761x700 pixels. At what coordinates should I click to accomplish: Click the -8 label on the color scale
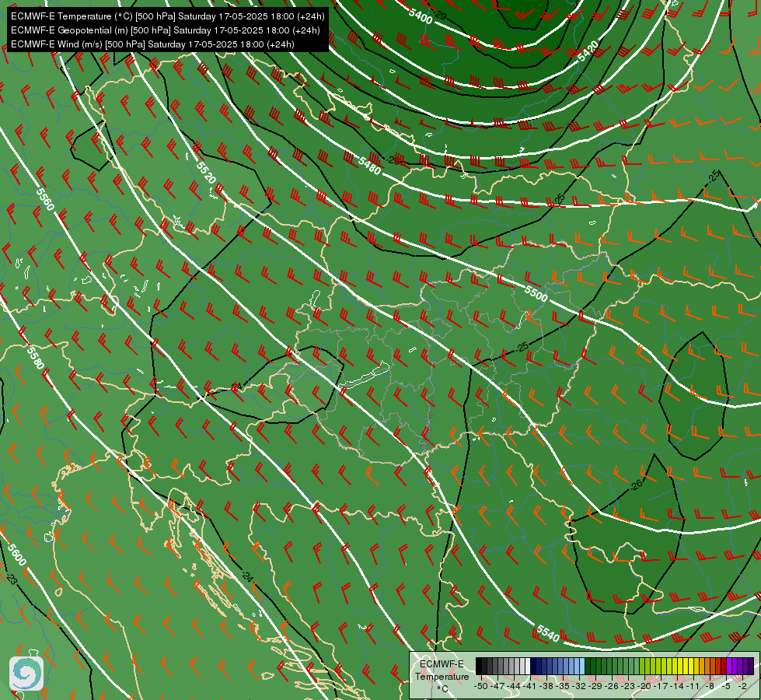710,686
